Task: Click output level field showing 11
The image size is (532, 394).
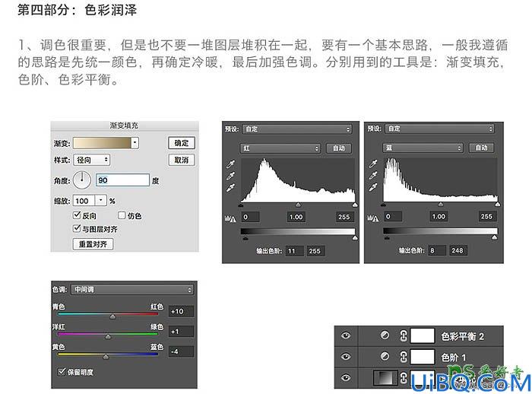Action: (294, 251)
